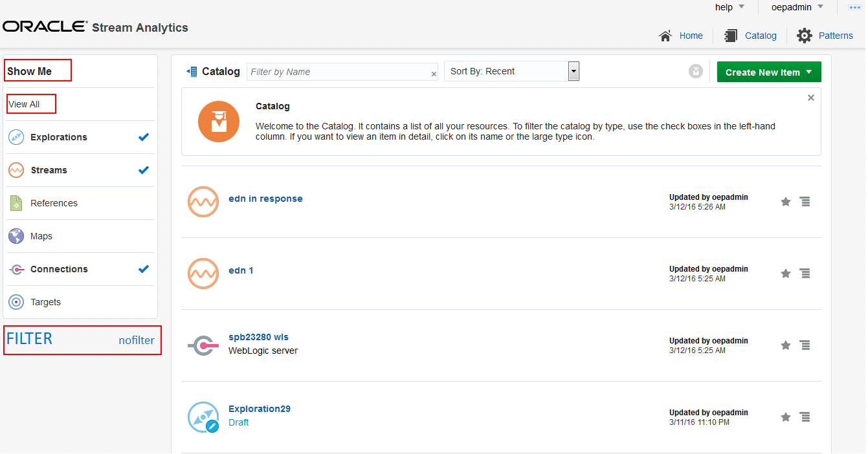Open the edn in response stream
This screenshot has height=454, width=868.
tap(265, 199)
